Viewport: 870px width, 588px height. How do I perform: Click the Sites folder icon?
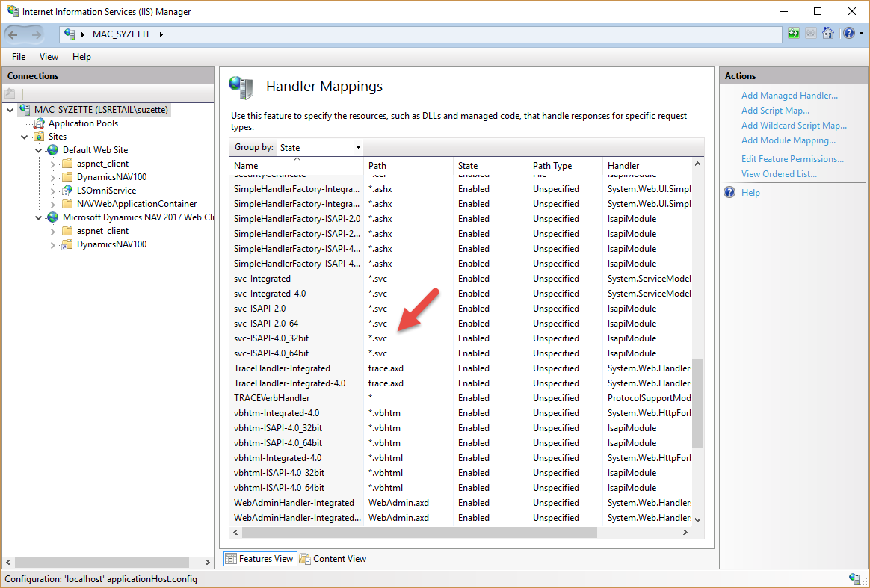[39, 137]
